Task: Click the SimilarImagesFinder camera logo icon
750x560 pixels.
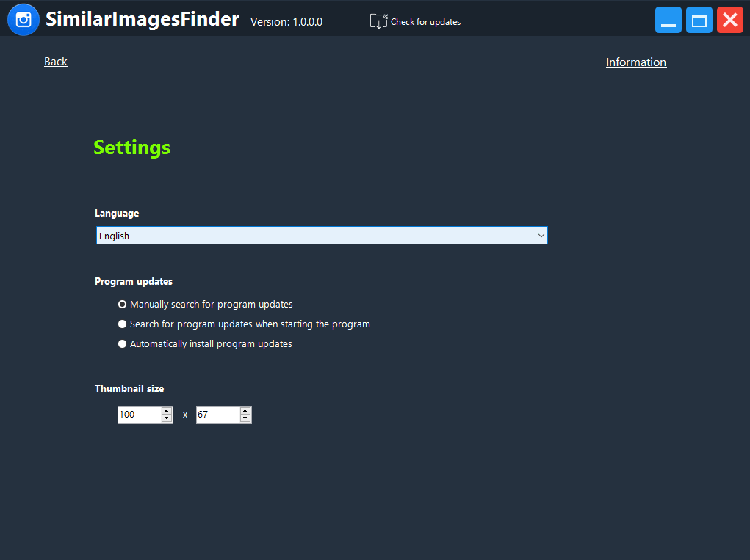Action: [24, 20]
